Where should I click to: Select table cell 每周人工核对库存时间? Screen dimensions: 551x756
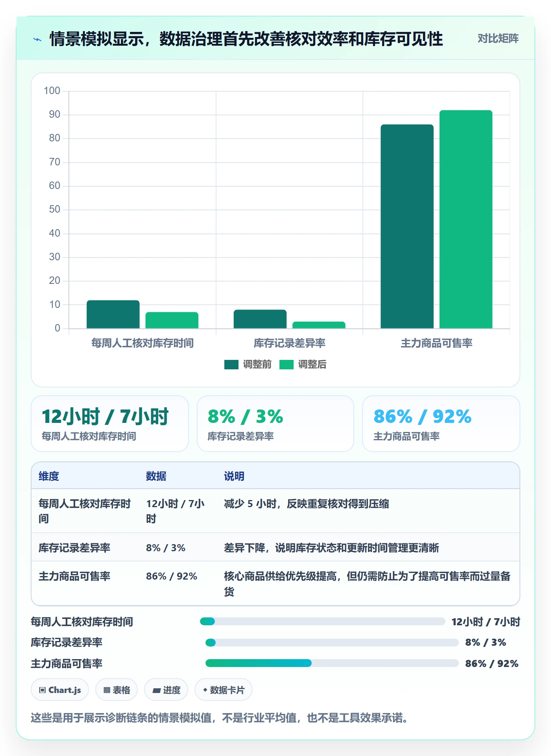[85, 511]
